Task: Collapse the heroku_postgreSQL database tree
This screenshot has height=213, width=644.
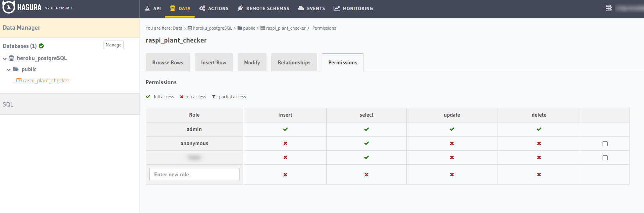Action: click(x=5, y=59)
